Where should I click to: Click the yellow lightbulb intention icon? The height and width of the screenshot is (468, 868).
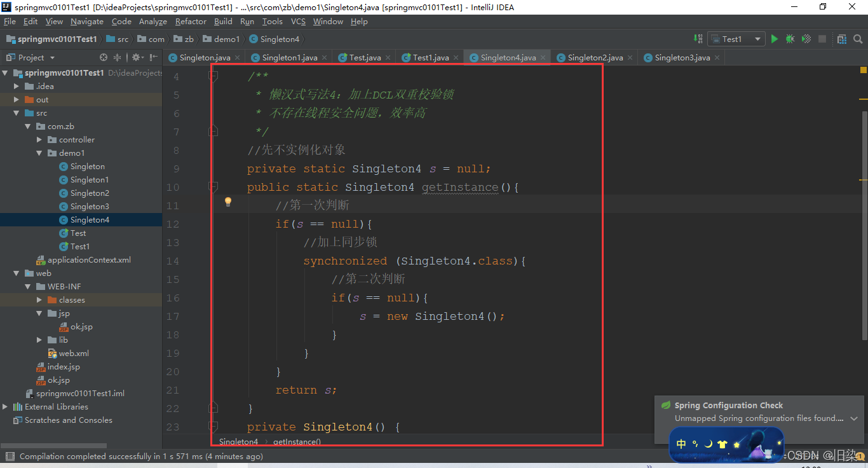228,202
